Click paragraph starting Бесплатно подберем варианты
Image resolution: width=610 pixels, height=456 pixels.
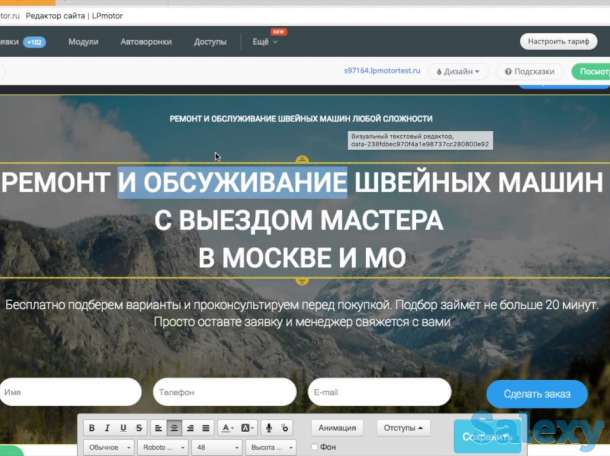[x=301, y=313]
